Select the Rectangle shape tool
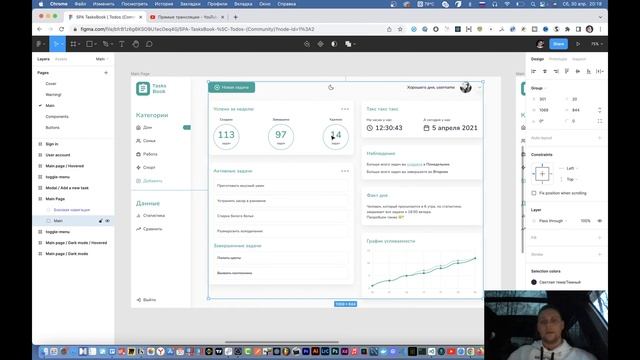Image resolution: width=640 pixels, height=360 pixels. (90, 44)
